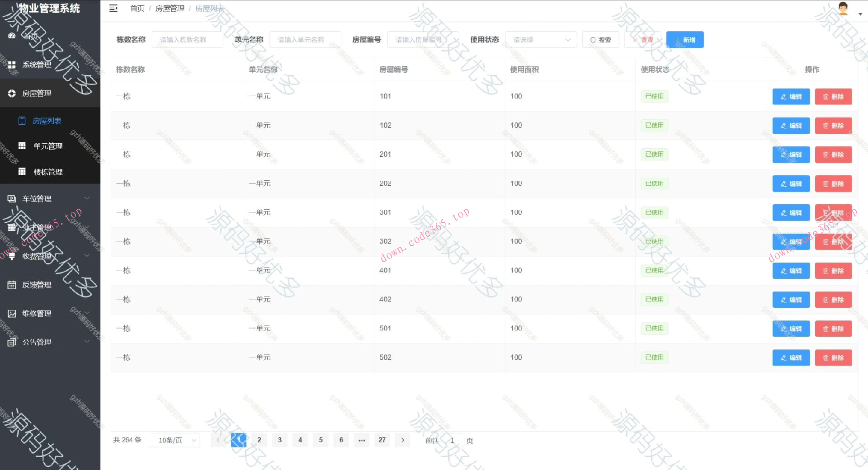Open the 10条/页 page size dropdown
Viewport: 868px width, 470px height.
(175, 440)
